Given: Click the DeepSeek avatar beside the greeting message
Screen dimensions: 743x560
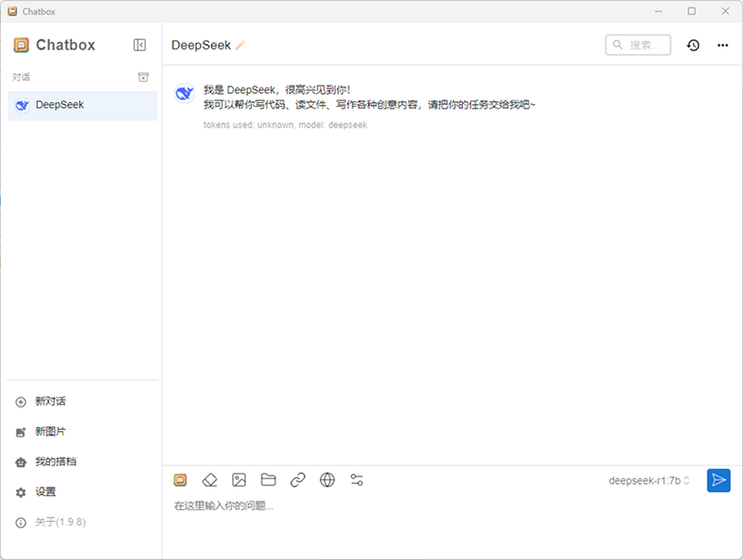Looking at the screenshot, I should pos(184,93).
